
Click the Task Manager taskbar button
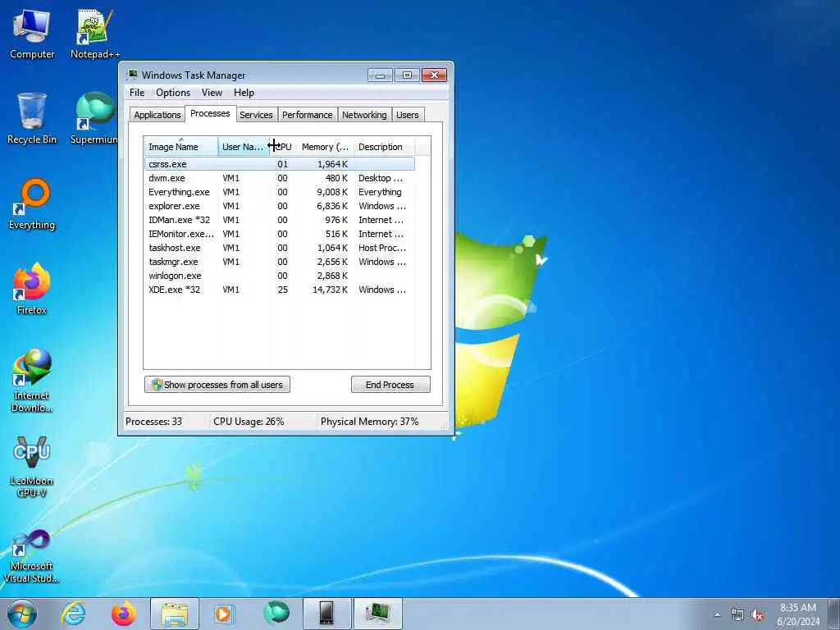pos(377,614)
